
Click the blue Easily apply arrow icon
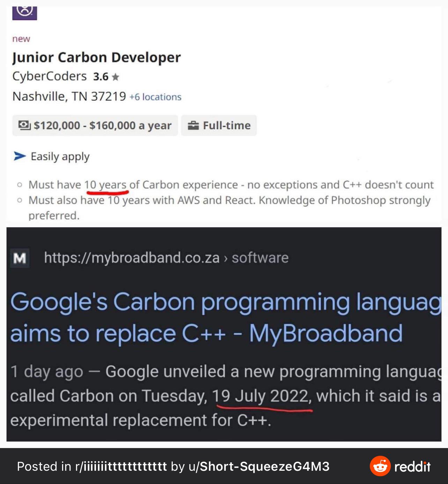(20, 156)
